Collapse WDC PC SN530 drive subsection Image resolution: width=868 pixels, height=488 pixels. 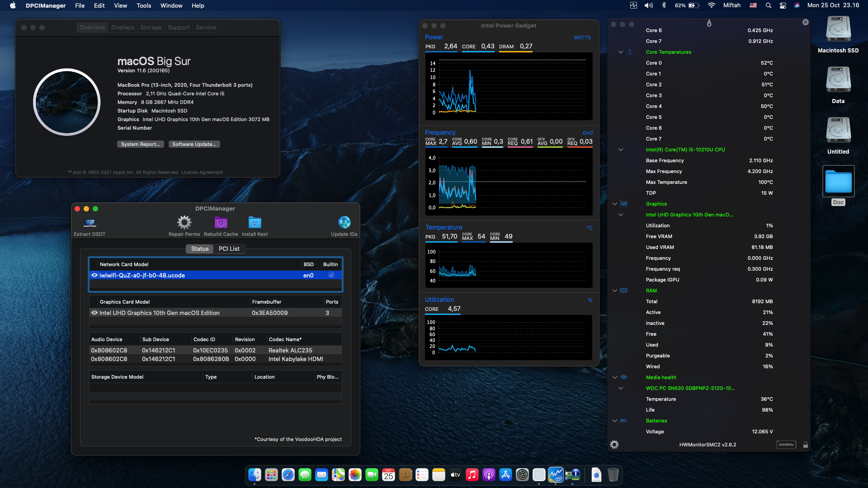[620, 388]
